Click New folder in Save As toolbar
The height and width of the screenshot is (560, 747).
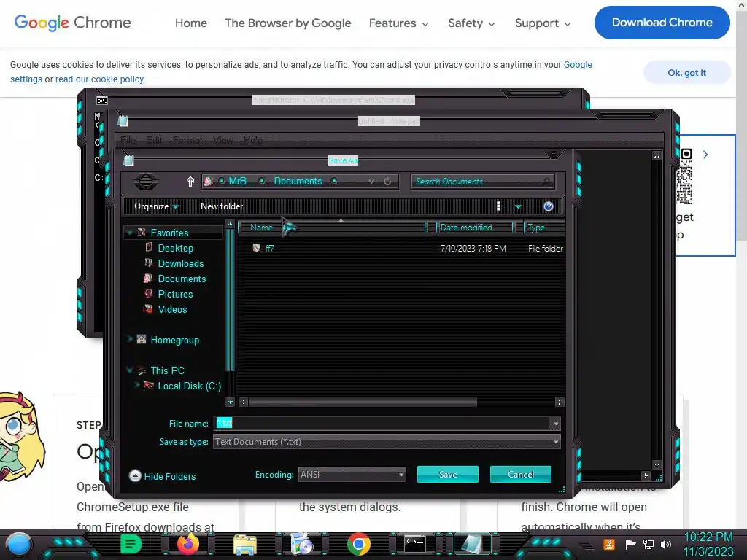[x=222, y=206]
